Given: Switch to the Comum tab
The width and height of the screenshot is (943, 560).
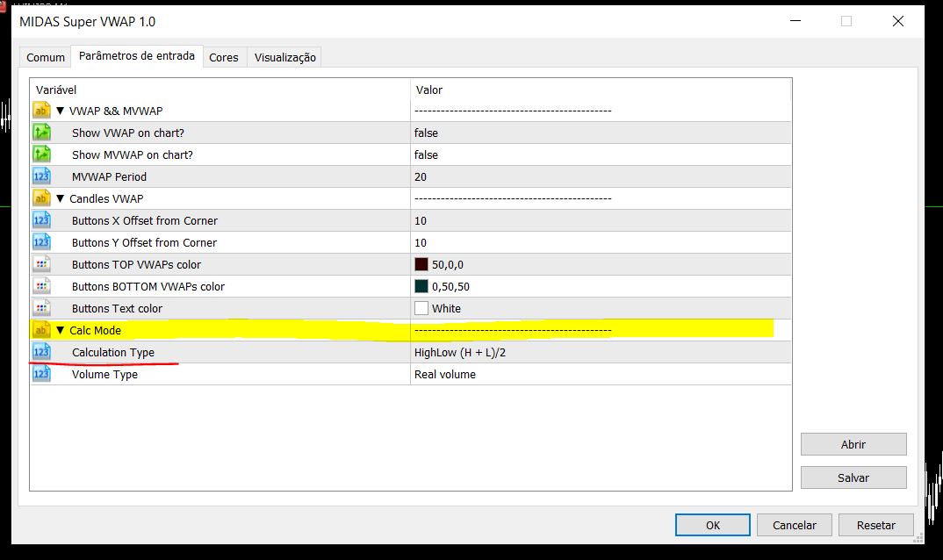Looking at the screenshot, I should click(x=45, y=57).
